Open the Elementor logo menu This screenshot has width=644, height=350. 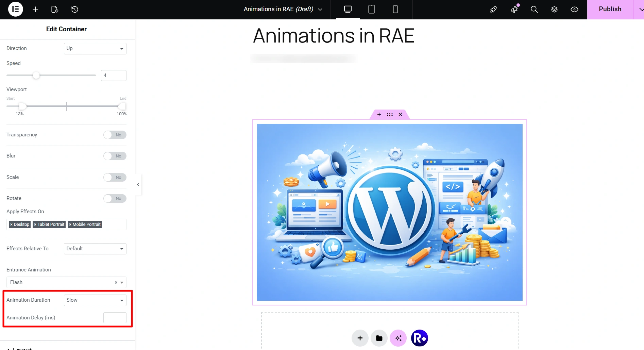(15, 9)
